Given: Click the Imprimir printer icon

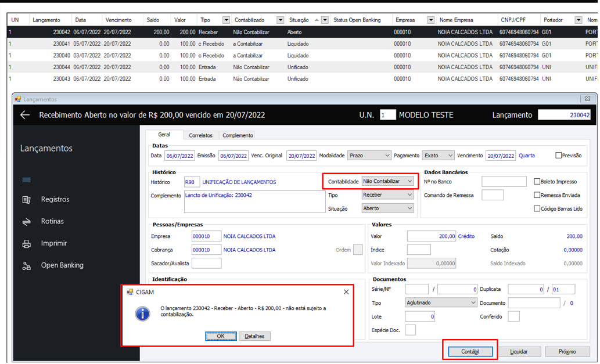Looking at the screenshot, I should pyautogui.click(x=26, y=244).
